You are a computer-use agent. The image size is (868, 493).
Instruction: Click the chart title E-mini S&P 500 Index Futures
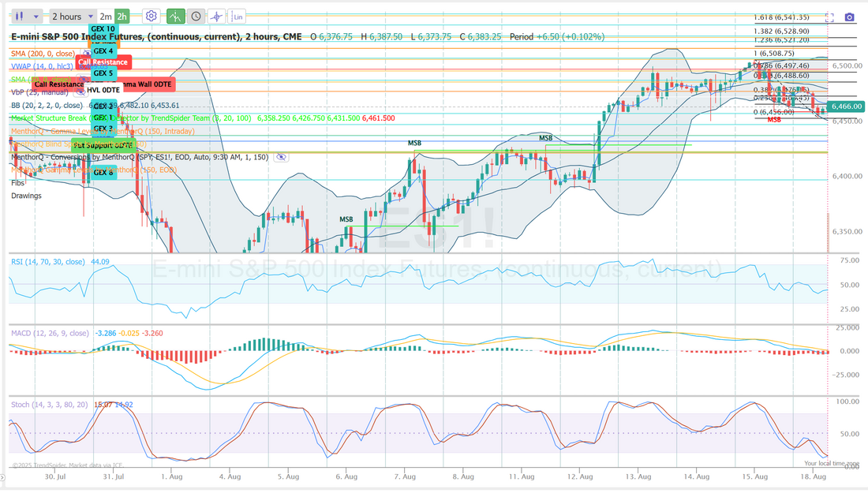[157, 36]
